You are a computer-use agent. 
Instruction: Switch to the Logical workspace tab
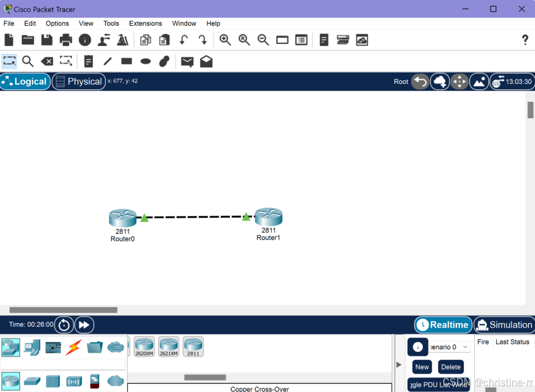[x=25, y=82]
